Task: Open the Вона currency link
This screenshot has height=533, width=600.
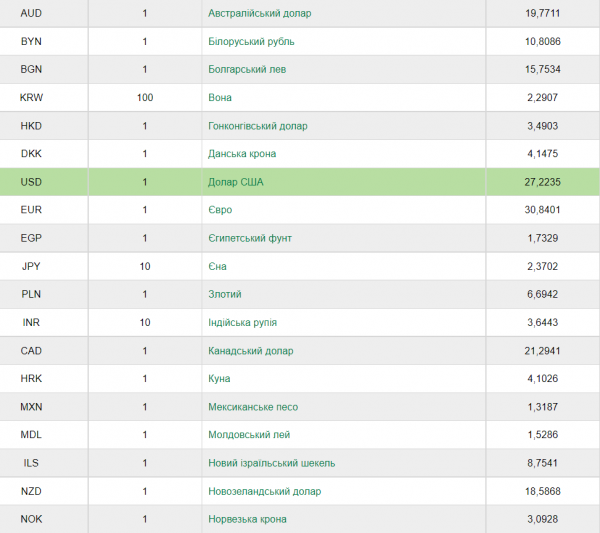Action: [220, 98]
